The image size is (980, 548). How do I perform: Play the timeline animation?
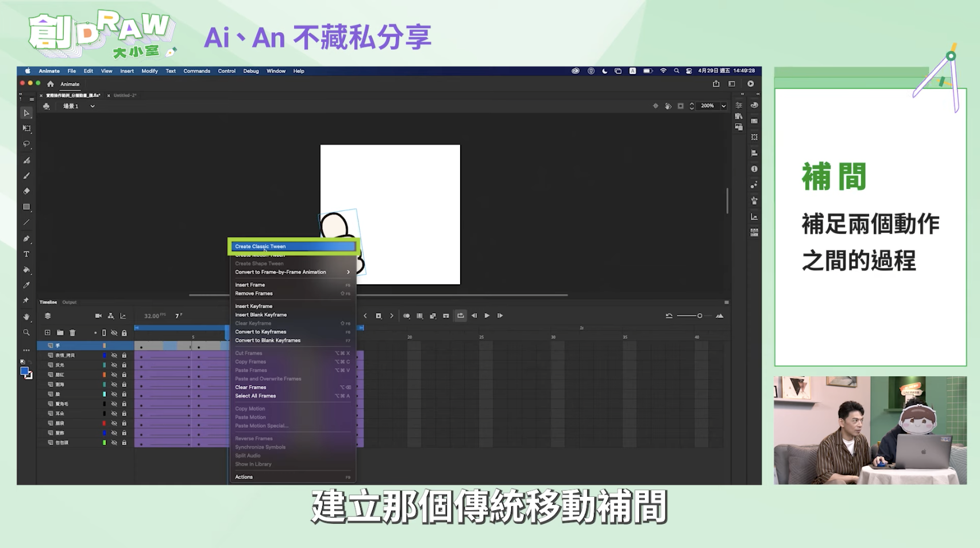487,316
